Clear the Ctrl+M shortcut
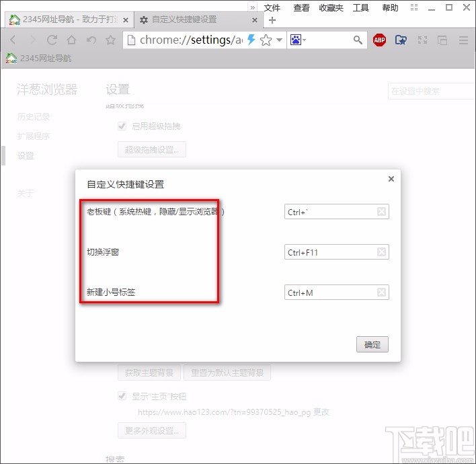Image resolution: width=476 pixels, height=464 pixels. pyautogui.click(x=382, y=293)
